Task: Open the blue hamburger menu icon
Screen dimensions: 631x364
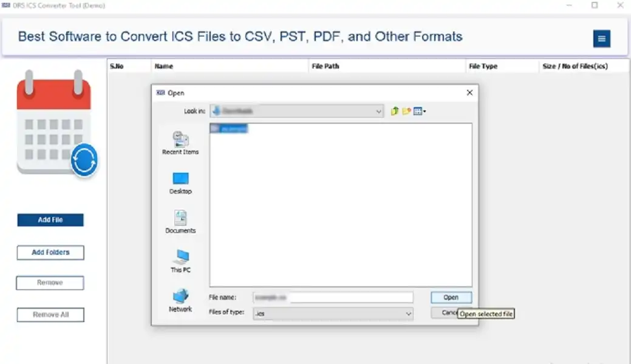Action: 601,39
